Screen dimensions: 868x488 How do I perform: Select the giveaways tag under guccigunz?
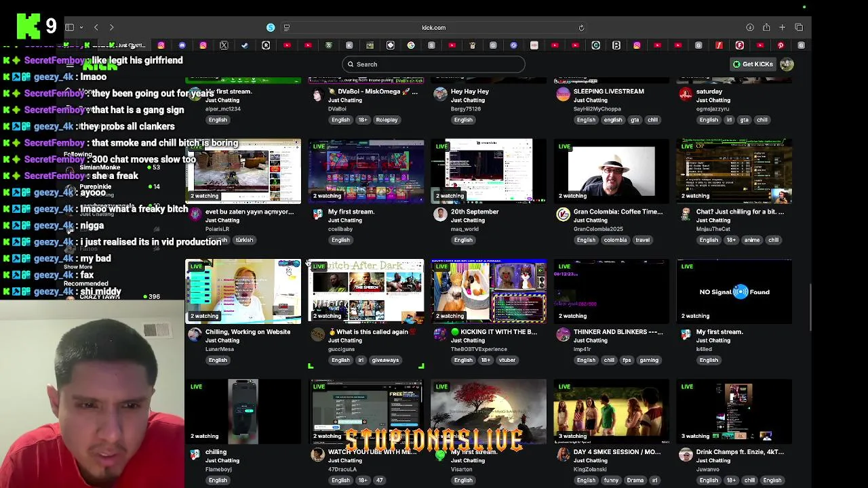385,360
